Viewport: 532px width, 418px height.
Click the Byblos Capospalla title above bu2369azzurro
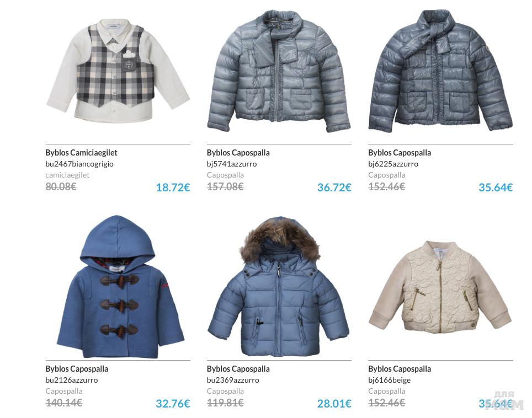click(238, 369)
